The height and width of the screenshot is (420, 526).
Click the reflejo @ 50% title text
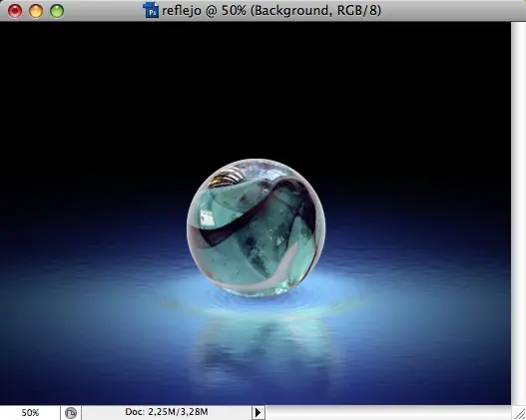271,10
